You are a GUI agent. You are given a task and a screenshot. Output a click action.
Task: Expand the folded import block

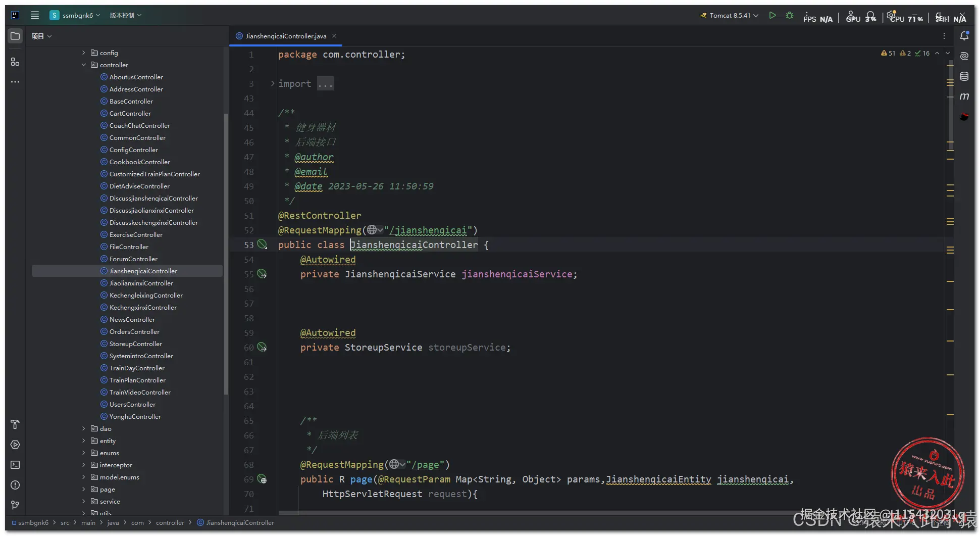tap(273, 84)
